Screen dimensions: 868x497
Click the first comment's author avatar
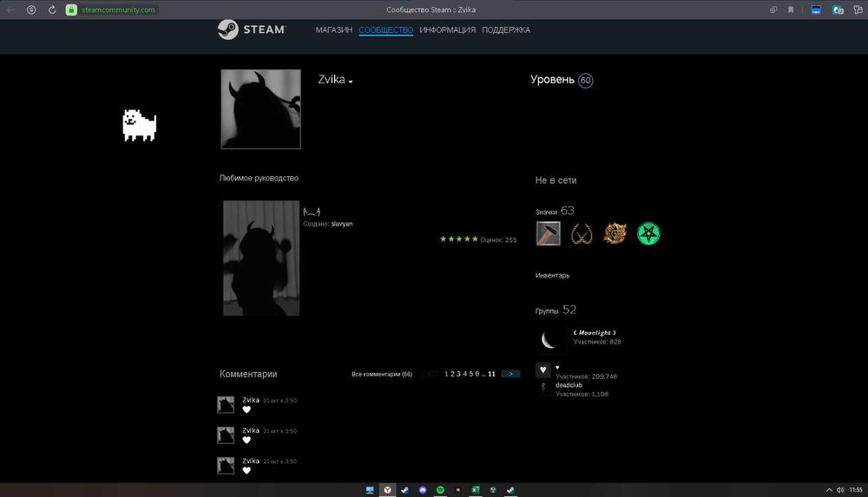[x=226, y=404]
